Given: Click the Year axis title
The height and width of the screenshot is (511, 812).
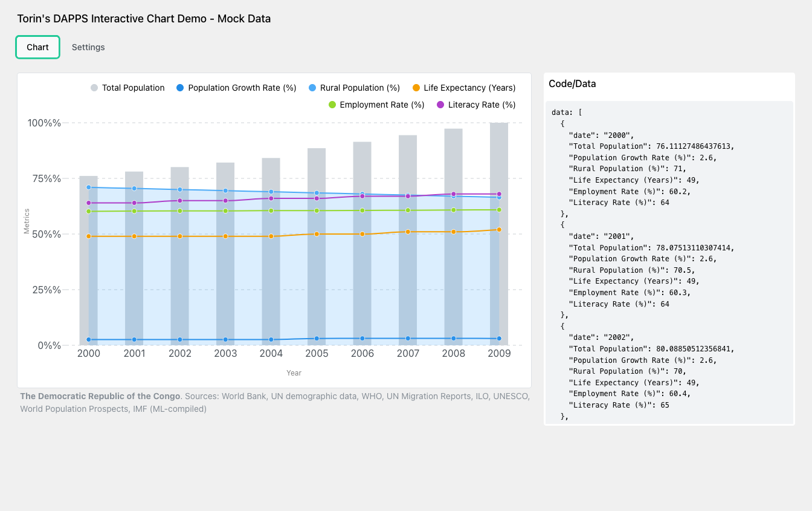Looking at the screenshot, I should point(294,373).
